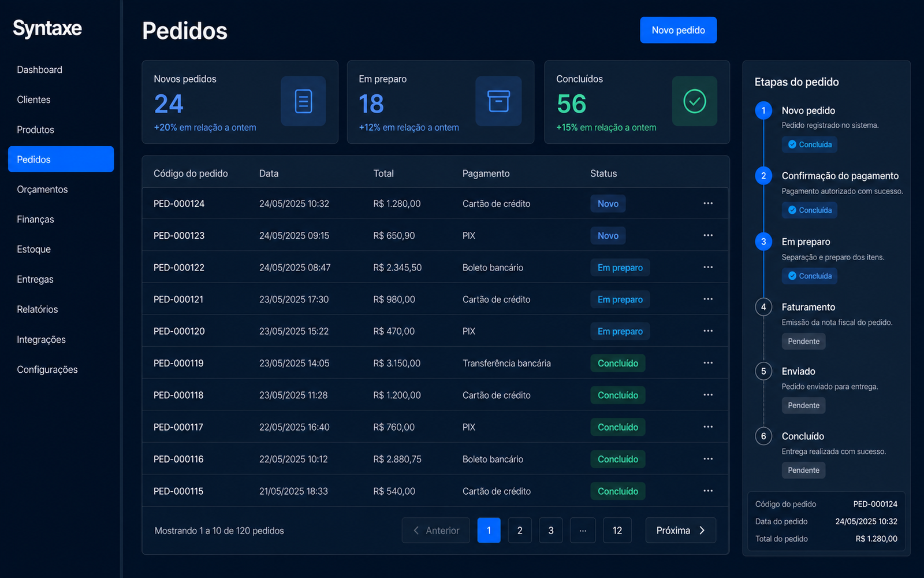The image size is (924, 578).
Task: Open actions menu for order PED-000120
Action: point(708,331)
